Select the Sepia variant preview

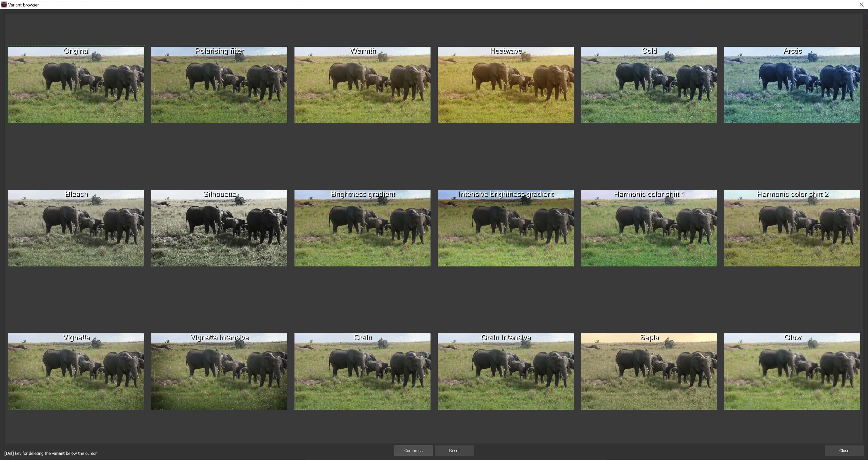click(x=649, y=371)
